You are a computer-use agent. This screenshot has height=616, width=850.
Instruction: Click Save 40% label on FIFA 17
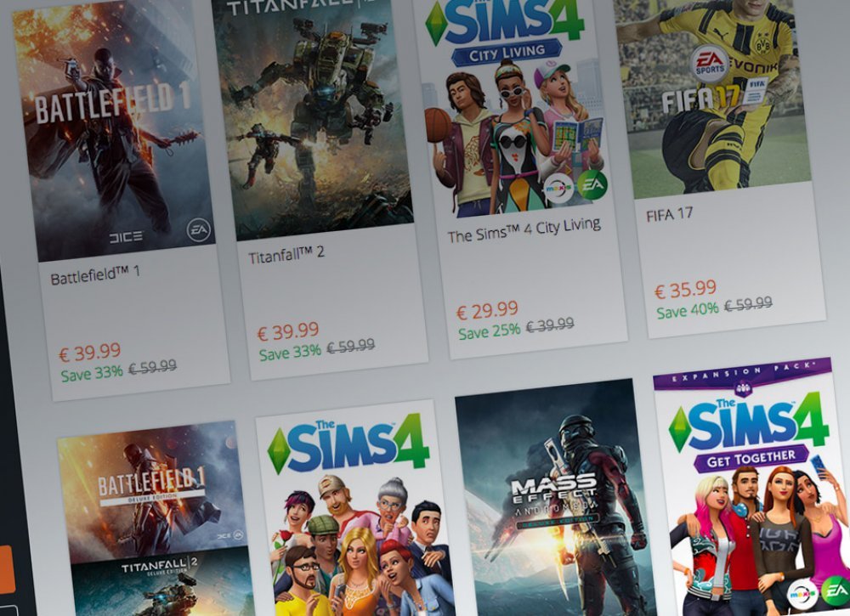pyautogui.click(x=688, y=311)
